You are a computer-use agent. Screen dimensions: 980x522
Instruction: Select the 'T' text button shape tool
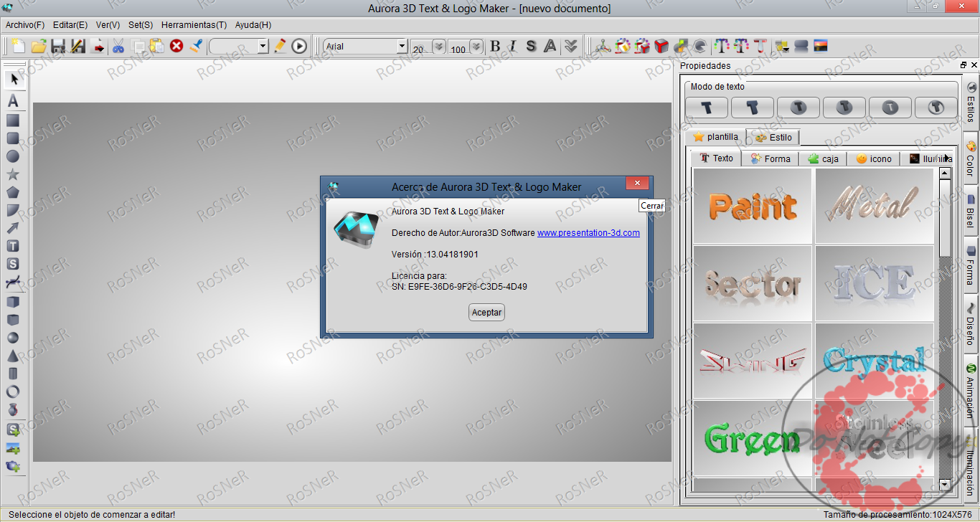point(13,246)
